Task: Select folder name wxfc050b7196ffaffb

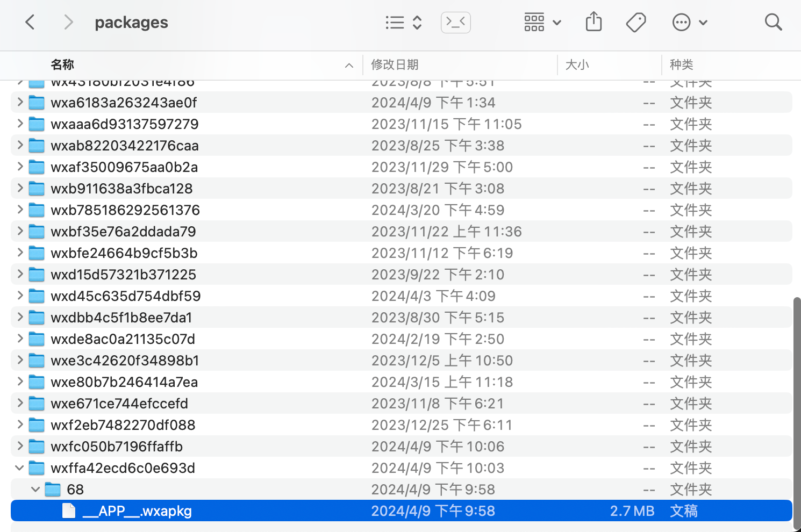Action: point(117,447)
